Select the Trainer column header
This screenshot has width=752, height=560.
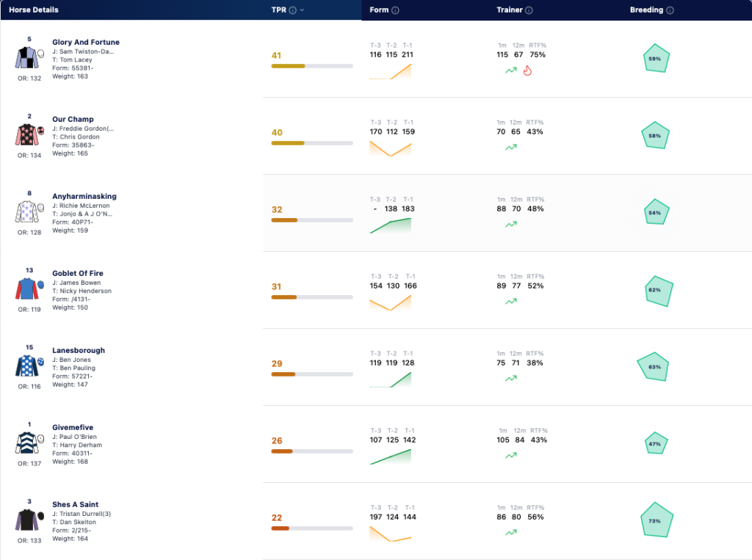point(510,10)
